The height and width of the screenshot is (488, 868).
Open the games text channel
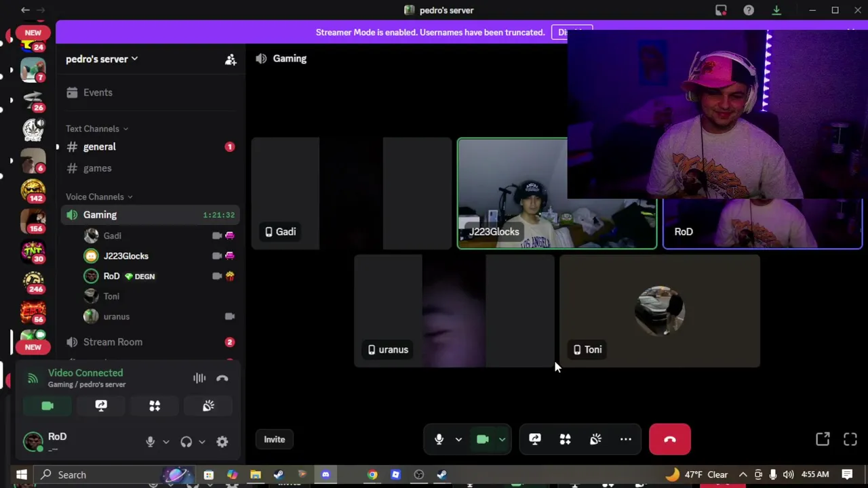click(x=149, y=168)
